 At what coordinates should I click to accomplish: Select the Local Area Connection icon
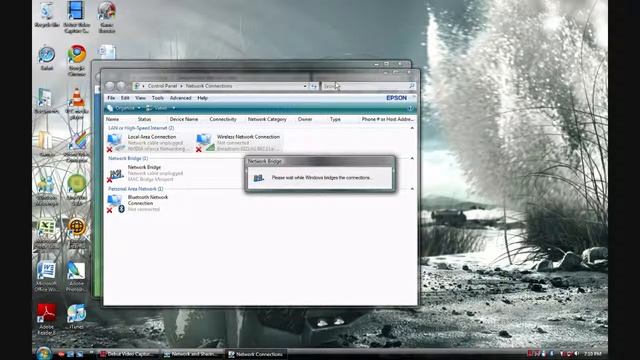pyautogui.click(x=116, y=142)
